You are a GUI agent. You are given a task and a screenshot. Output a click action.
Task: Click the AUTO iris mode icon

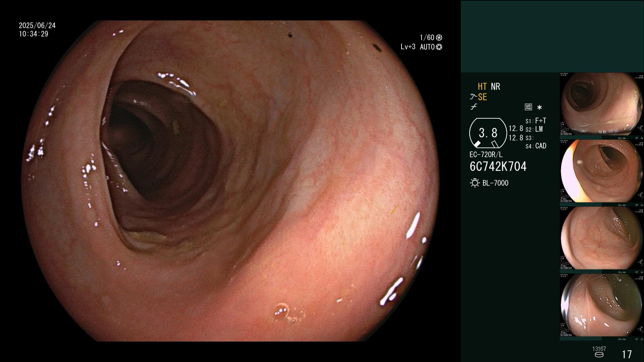click(x=439, y=47)
